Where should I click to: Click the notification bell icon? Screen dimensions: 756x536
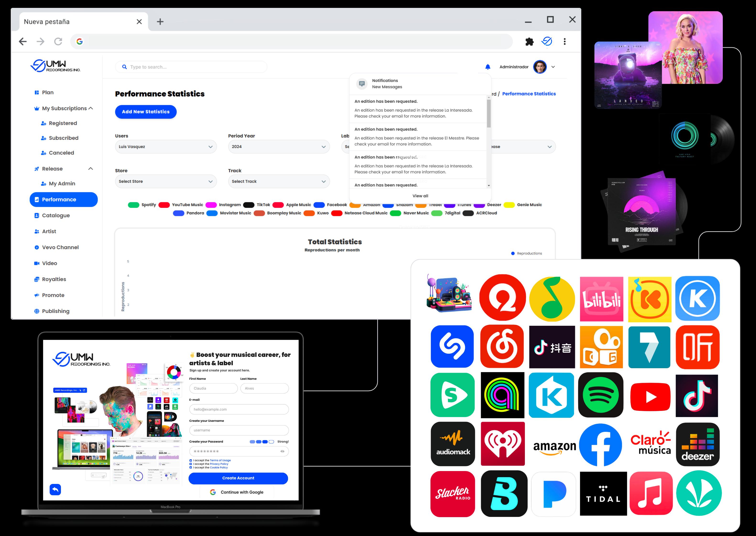488,67
